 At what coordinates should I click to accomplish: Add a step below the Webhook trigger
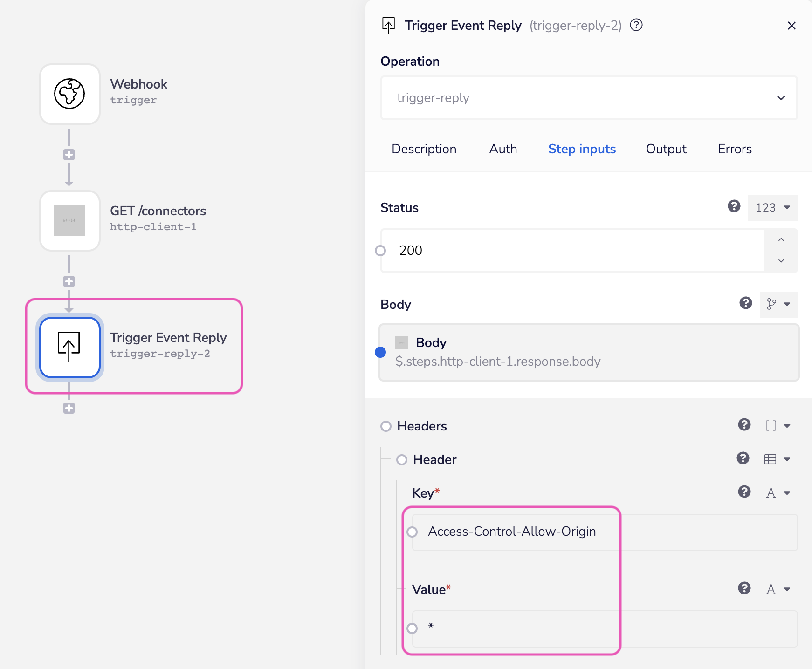[x=69, y=155]
